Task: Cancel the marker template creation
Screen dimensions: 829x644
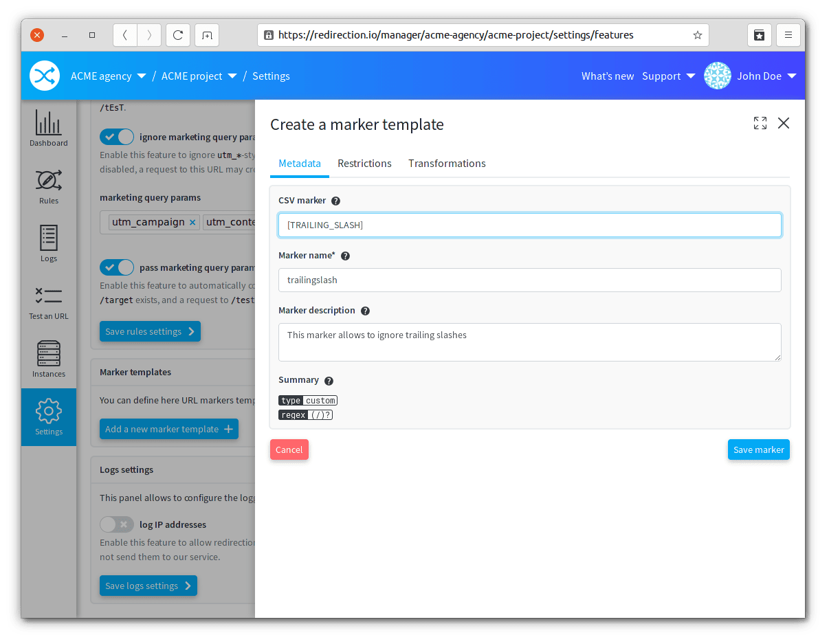Action: click(289, 449)
